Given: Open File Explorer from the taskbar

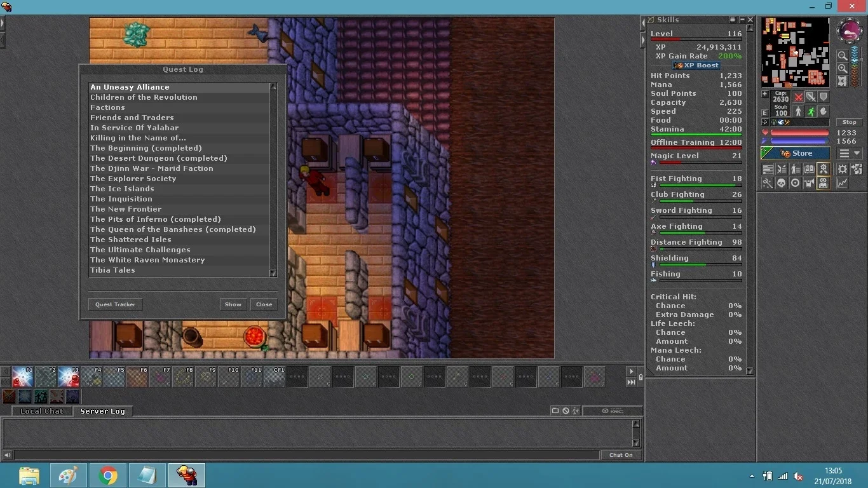Looking at the screenshot, I should coord(29,475).
